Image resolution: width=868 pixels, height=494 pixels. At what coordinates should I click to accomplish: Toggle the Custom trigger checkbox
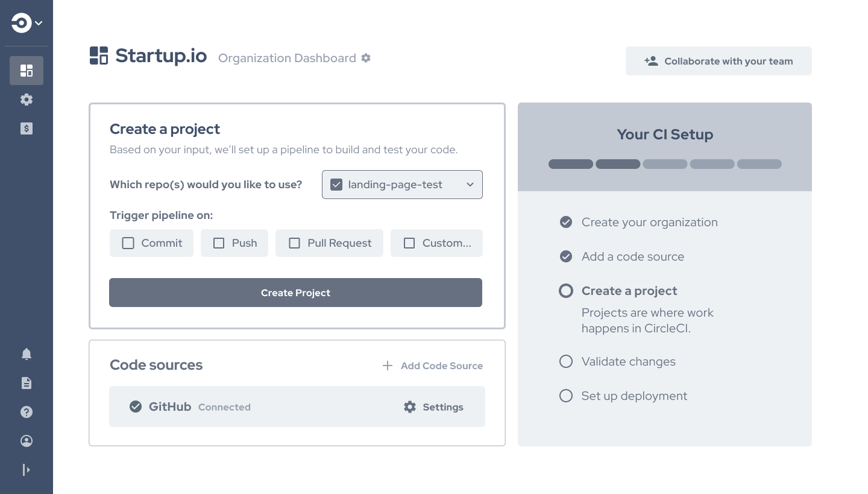(409, 243)
